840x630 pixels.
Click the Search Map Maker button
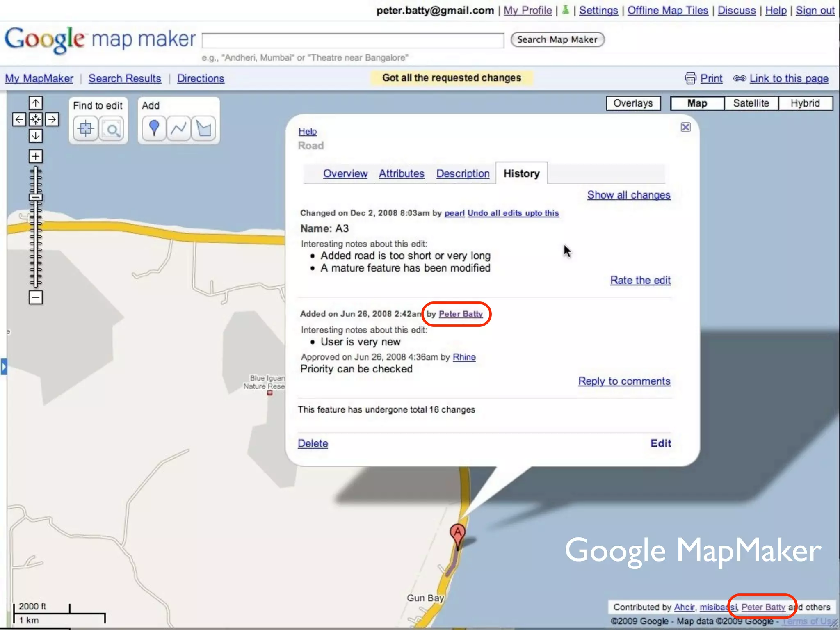point(557,39)
